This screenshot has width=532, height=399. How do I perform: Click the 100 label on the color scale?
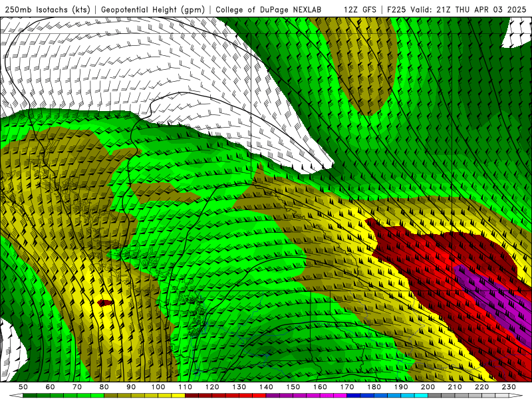tap(158, 387)
